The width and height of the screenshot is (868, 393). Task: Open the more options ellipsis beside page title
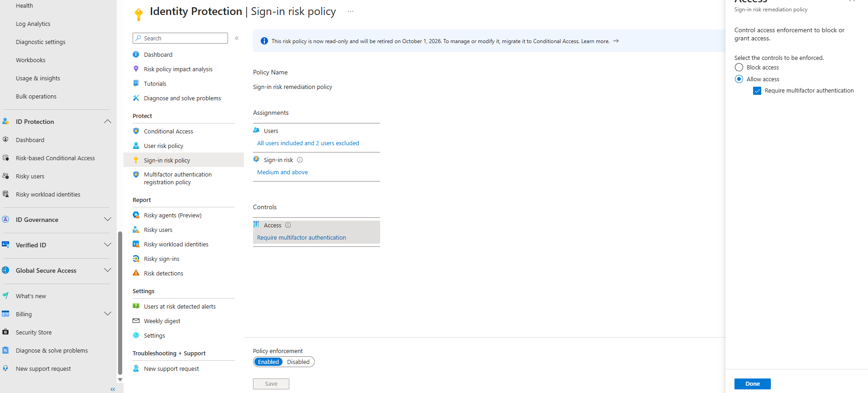pyautogui.click(x=351, y=12)
